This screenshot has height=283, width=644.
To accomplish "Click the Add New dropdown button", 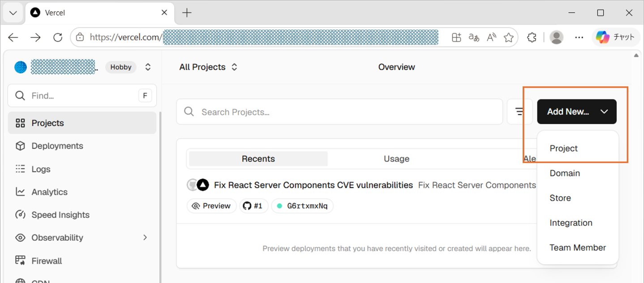I will pyautogui.click(x=577, y=112).
